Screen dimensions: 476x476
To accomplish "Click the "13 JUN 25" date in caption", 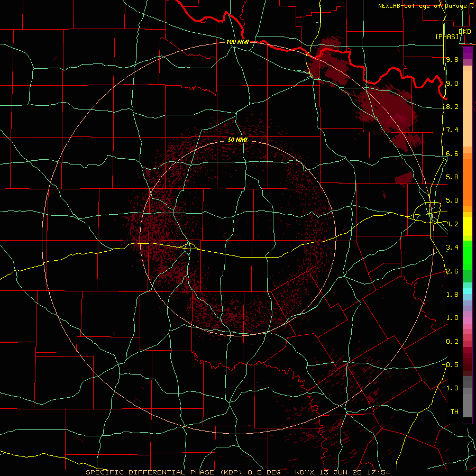I will [341, 472].
